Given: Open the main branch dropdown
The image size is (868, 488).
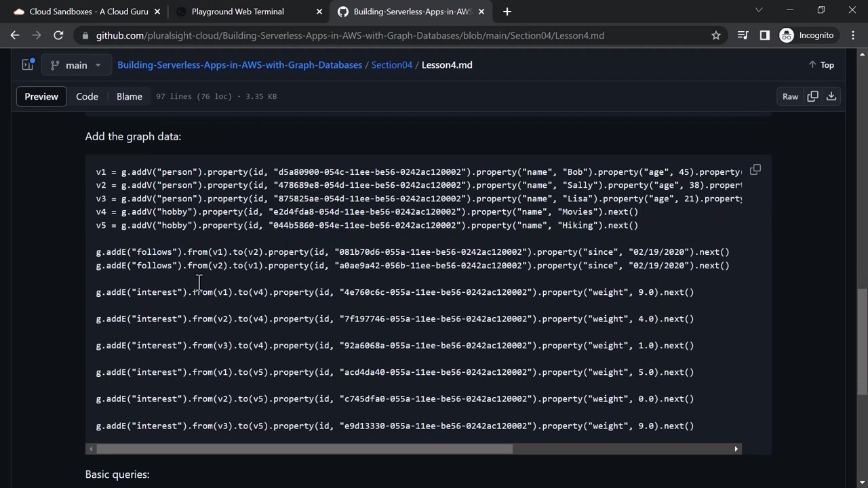Looking at the screenshot, I should point(75,65).
